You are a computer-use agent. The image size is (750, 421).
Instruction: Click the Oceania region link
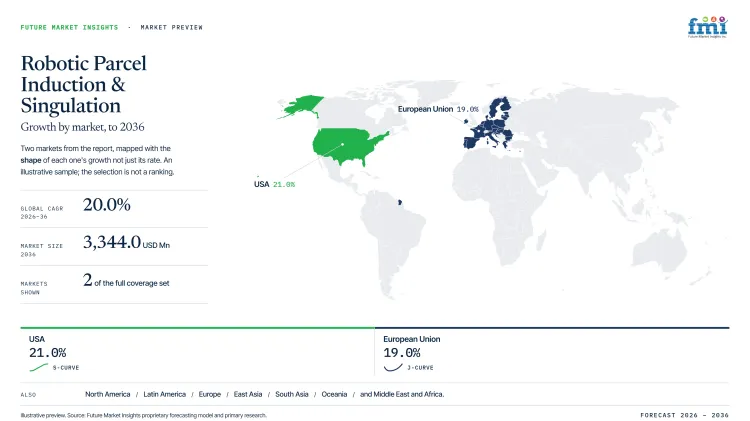pyautogui.click(x=334, y=394)
